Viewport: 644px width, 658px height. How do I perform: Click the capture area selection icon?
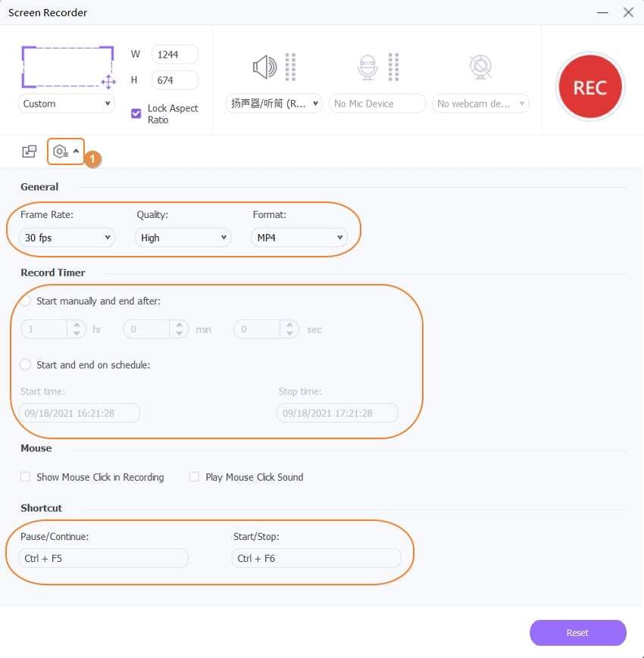(67, 67)
